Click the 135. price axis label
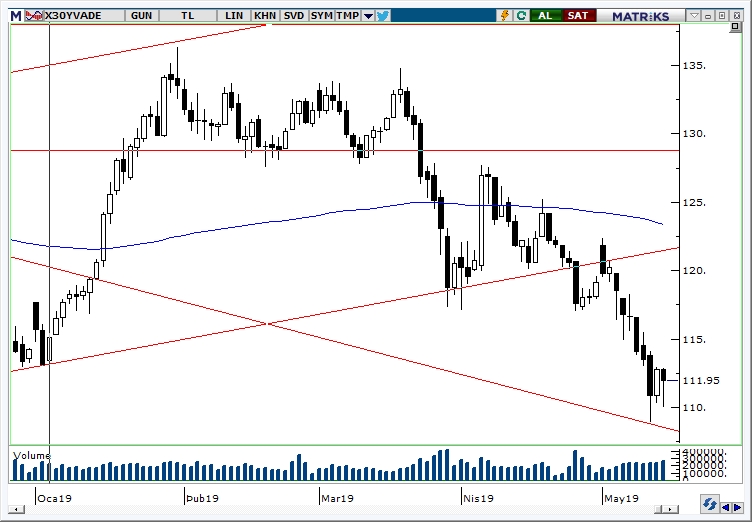The image size is (752, 522). 694,65
